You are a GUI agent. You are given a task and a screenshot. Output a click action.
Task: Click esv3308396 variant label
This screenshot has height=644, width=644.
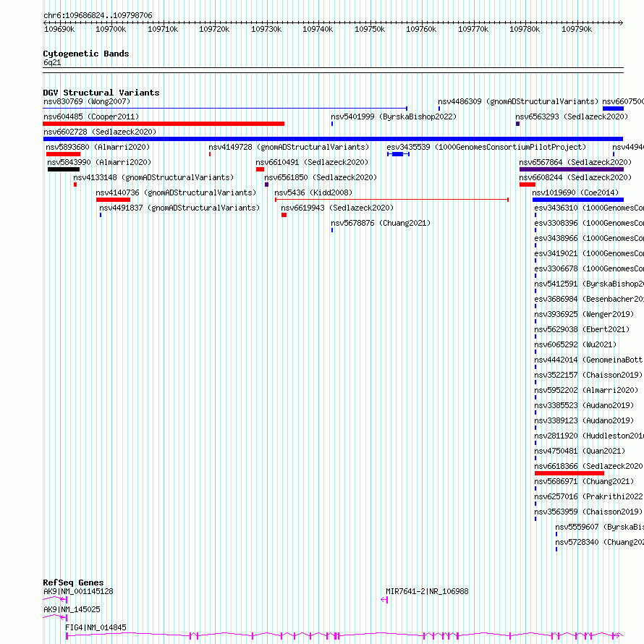(589, 223)
